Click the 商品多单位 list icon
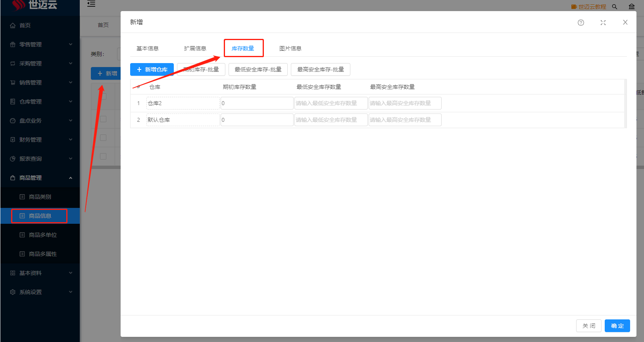 [22, 235]
